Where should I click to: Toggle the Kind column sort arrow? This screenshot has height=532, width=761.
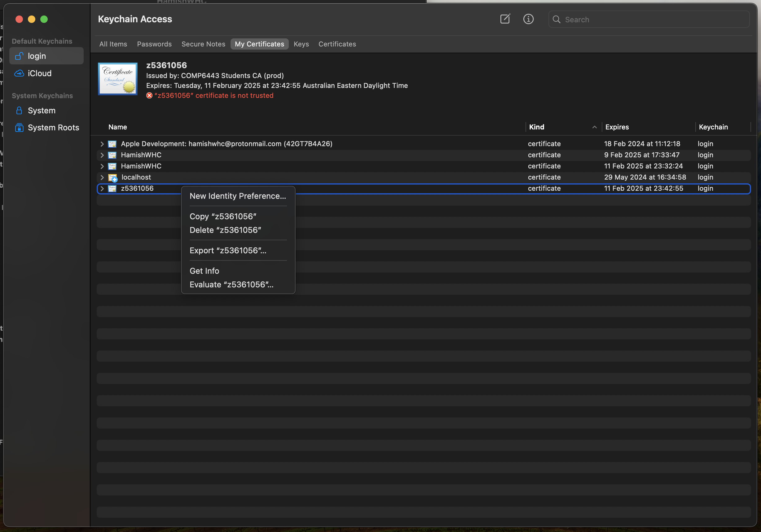[594, 127]
